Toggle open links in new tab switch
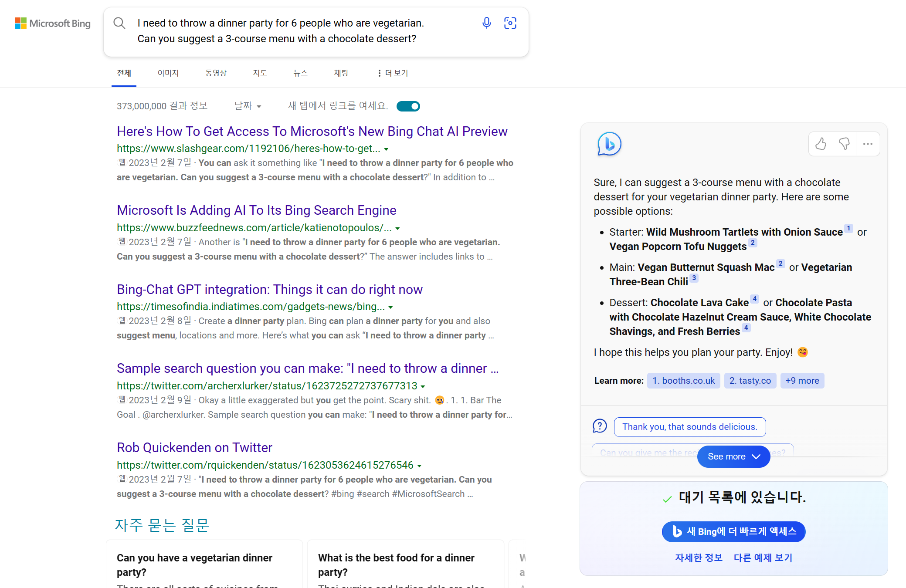This screenshot has height=588, width=906. [408, 106]
